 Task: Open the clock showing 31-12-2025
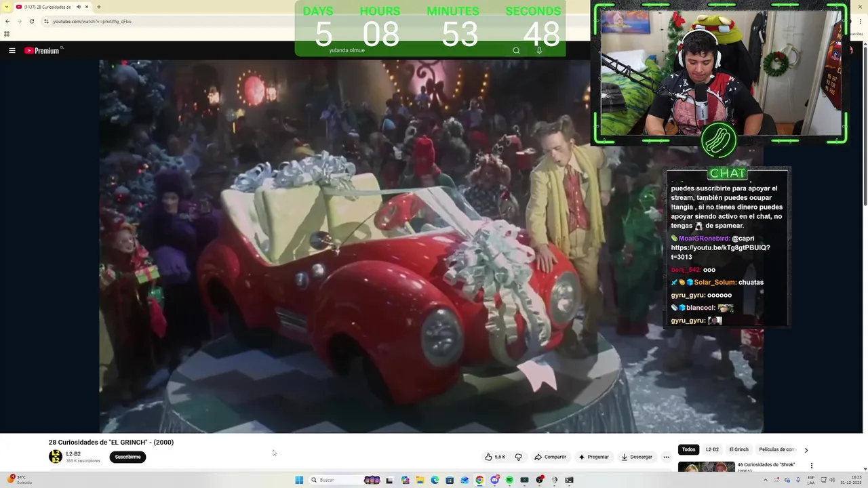[850, 480]
